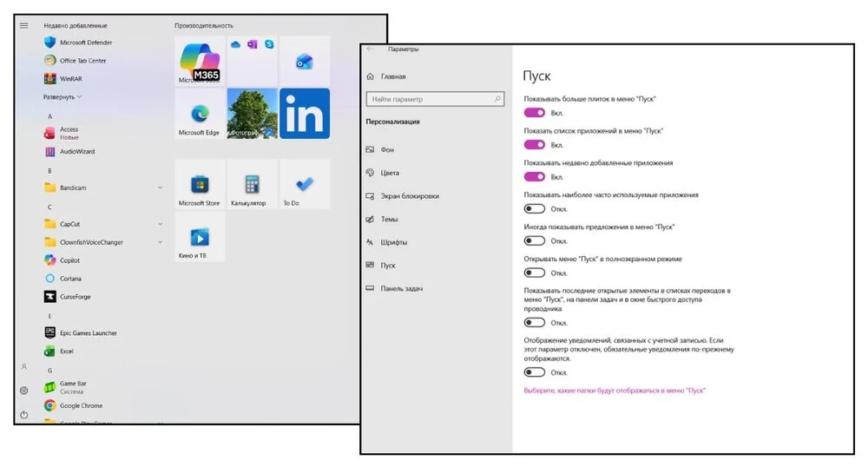Image resolution: width=868 pixels, height=467 pixels.
Task: Open the LinkedIn tile
Action: pyautogui.click(x=305, y=114)
